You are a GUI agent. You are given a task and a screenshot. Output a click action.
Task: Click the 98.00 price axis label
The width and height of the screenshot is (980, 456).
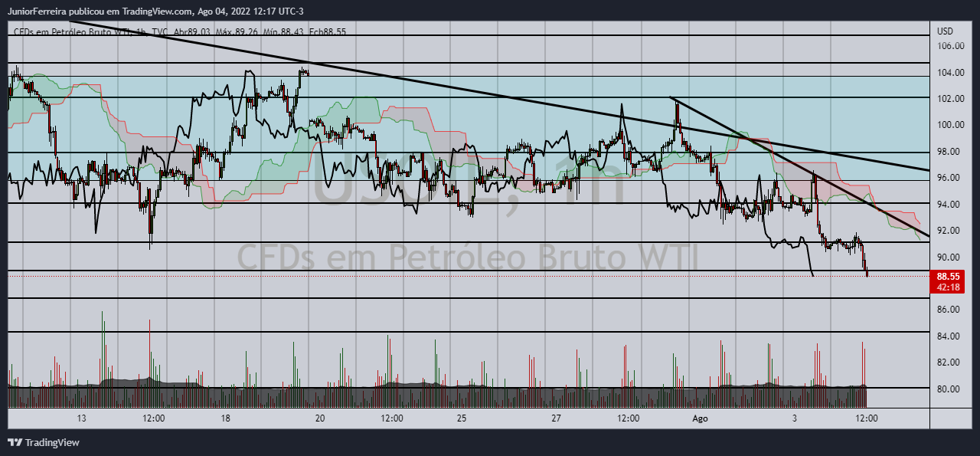(949, 152)
